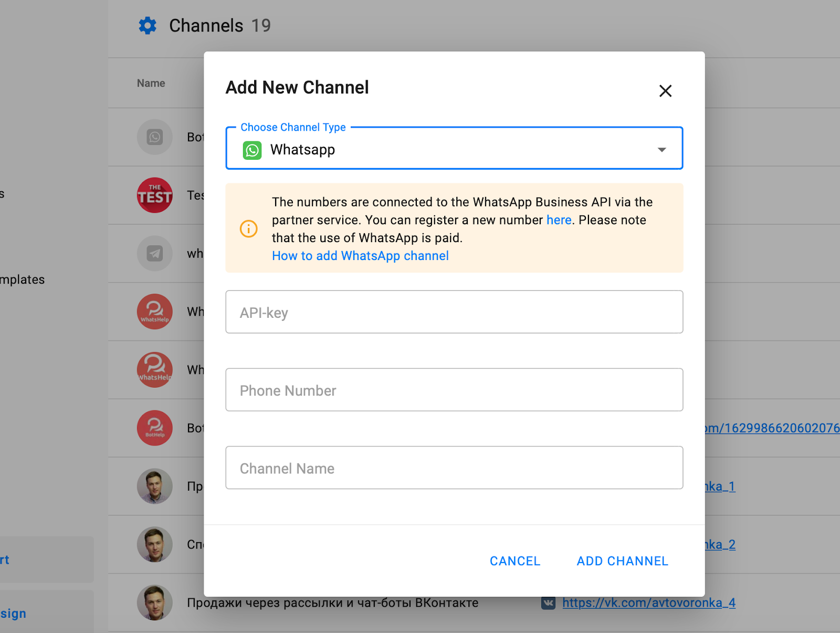Click the gray WhatsApp channel avatar
The width and height of the screenshot is (840, 633).
(154, 137)
